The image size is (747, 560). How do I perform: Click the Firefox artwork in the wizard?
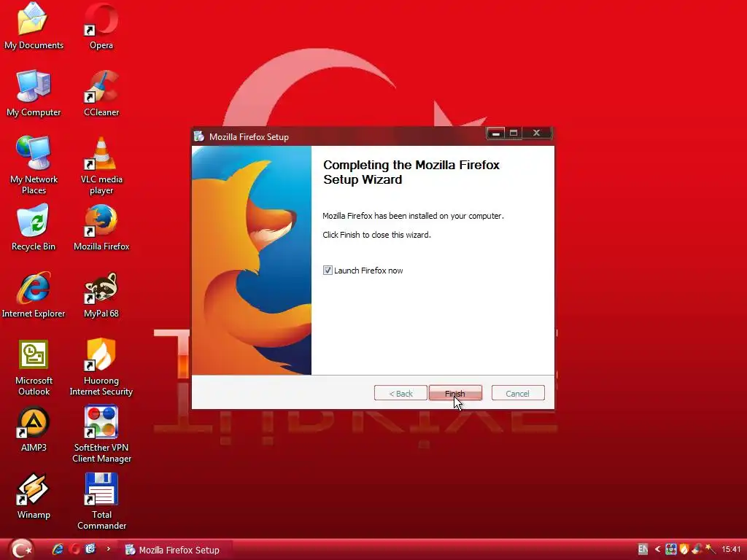point(252,260)
